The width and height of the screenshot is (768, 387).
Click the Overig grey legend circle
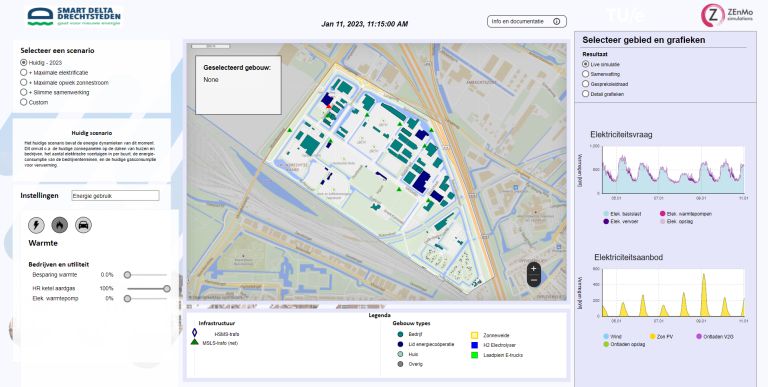(x=400, y=364)
